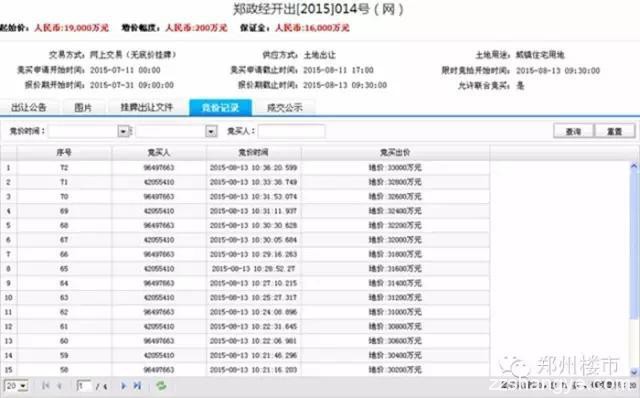The image size is (640, 398).
Task: Click sequence number 70 in the table
Action: tap(64, 197)
